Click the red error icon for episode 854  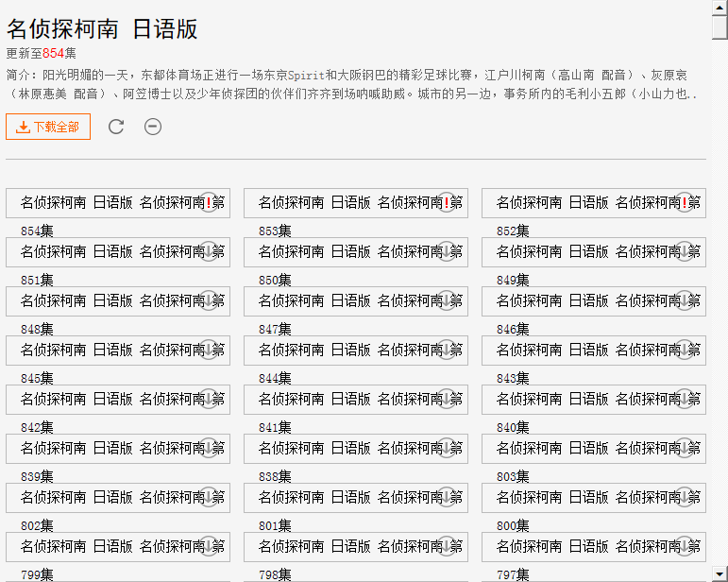209,202
